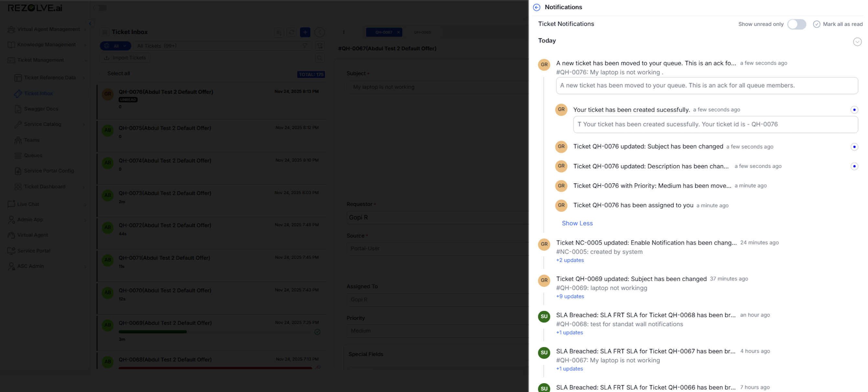Refresh the ticket list
This screenshot has width=868, height=392.
[291, 32]
